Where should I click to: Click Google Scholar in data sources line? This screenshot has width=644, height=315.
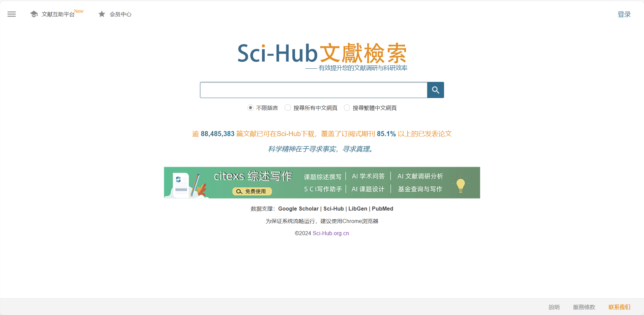point(298,209)
